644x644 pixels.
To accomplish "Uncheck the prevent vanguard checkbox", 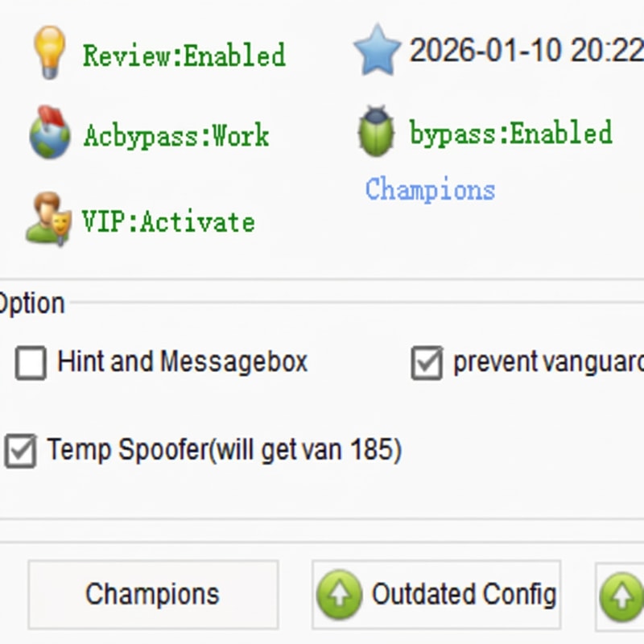I will click(x=427, y=363).
